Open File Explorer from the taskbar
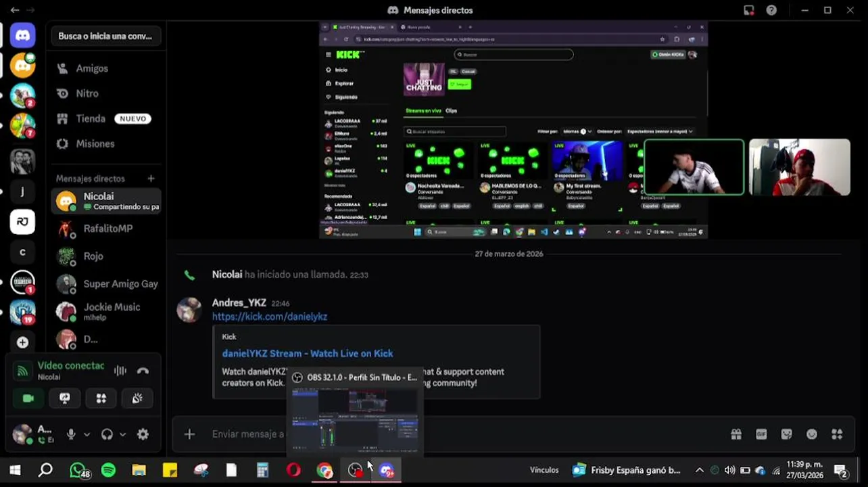868x487 pixels. tap(139, 470)
